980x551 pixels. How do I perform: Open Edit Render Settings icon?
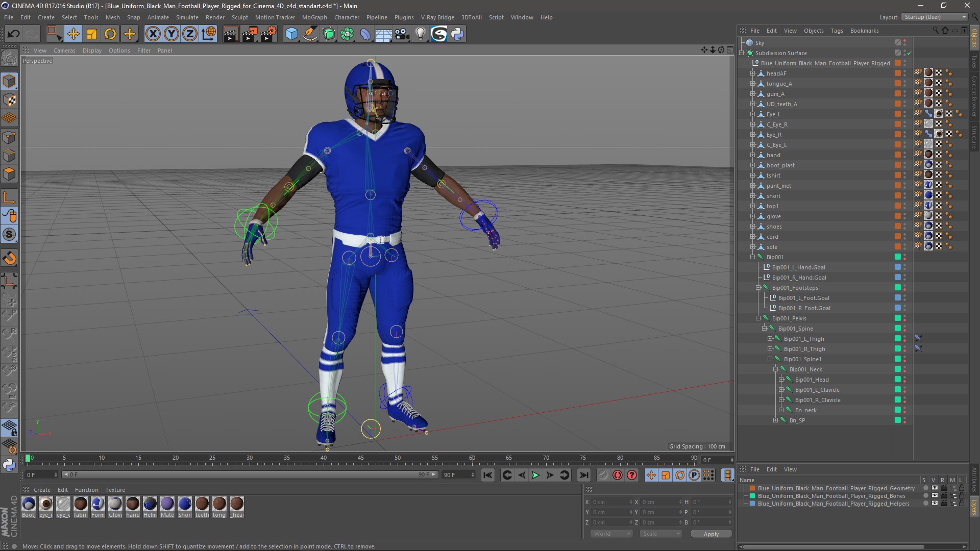pos(268,34)
